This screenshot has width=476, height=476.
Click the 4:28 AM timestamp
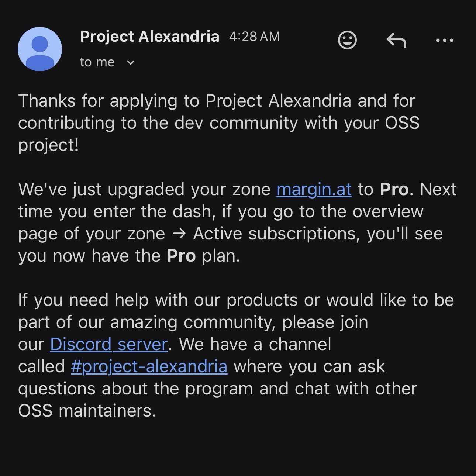[254, 37]
